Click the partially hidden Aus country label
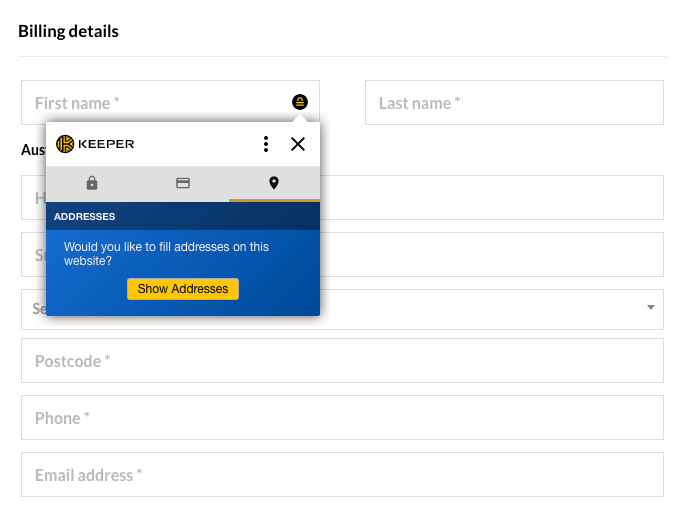 (33, 150)
